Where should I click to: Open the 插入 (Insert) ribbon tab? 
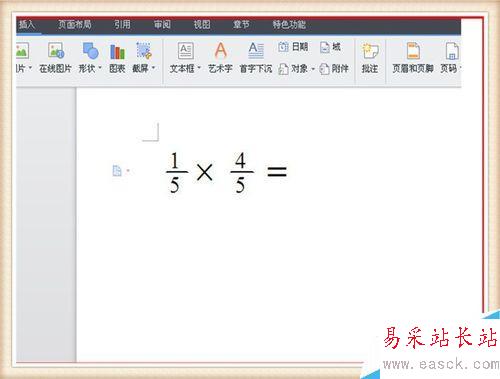tap(27, 24)
